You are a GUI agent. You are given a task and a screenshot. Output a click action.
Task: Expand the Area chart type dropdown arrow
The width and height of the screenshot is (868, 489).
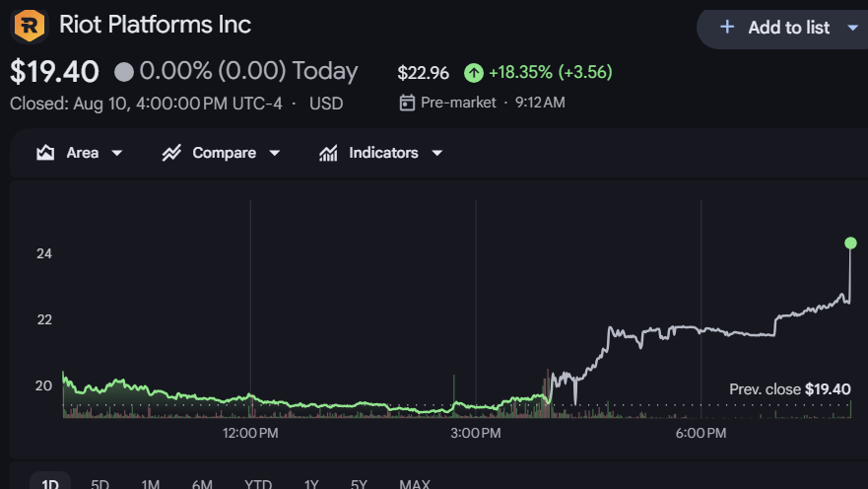[117, 153]
